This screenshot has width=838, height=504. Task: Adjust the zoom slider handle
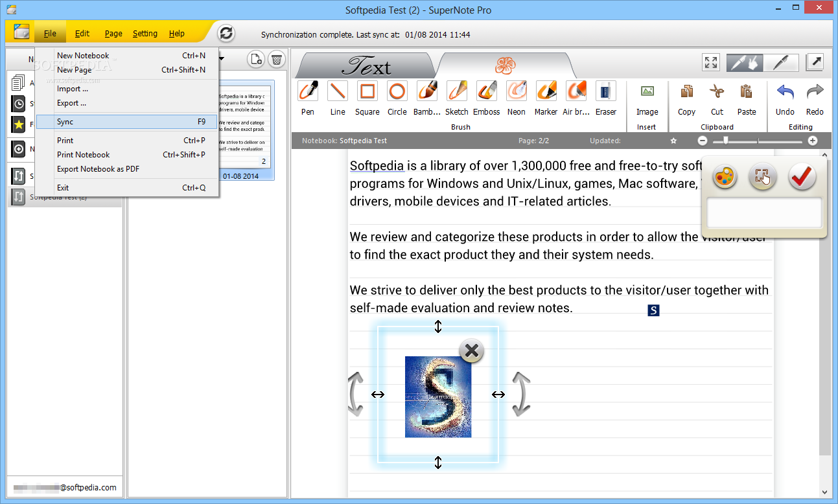point(726,141)
